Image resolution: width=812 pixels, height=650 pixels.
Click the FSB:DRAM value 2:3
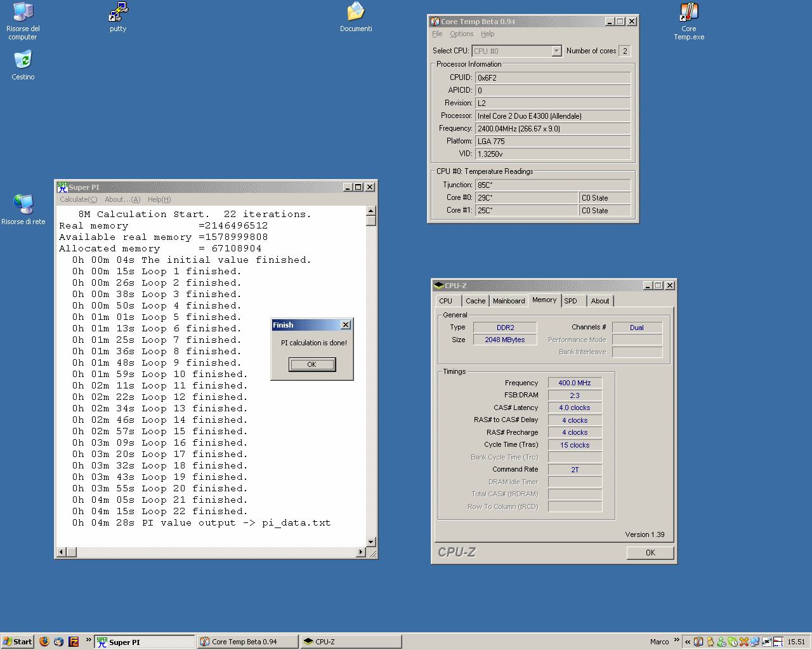(575, 395)
